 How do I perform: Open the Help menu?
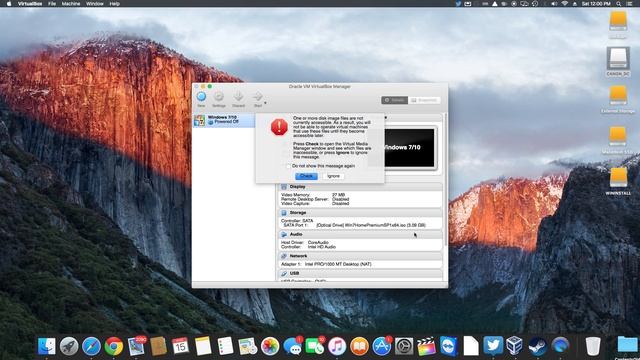point(115,4)
